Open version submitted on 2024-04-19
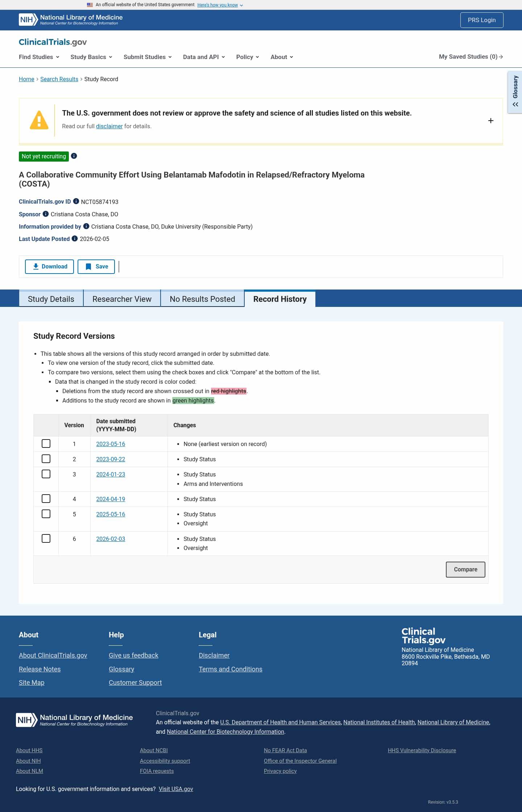522x812 pixels. pos(111,499)
